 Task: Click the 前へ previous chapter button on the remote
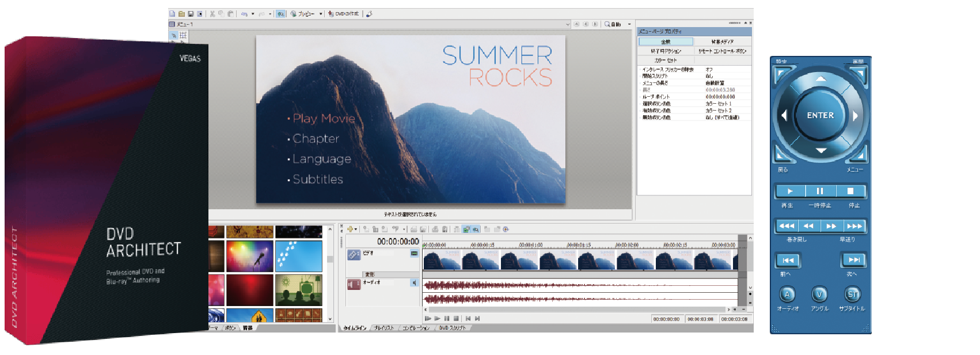point(788,260)
